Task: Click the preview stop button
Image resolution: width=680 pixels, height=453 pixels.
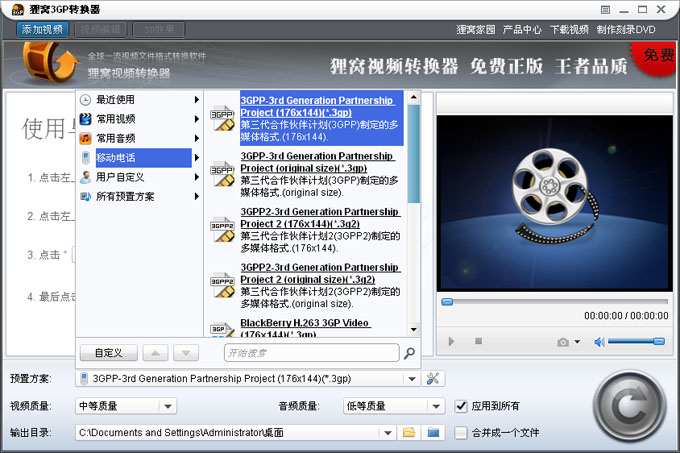Action: (x=478, y=341)
